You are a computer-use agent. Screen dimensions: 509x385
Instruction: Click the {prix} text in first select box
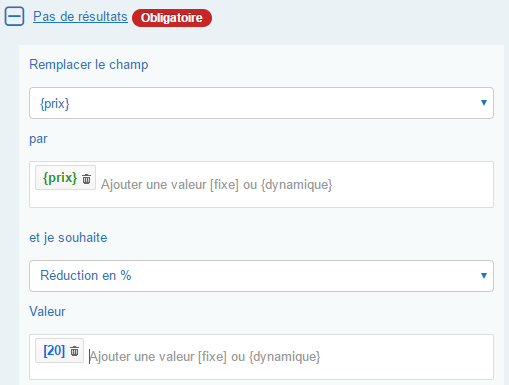tap(55, 104)
